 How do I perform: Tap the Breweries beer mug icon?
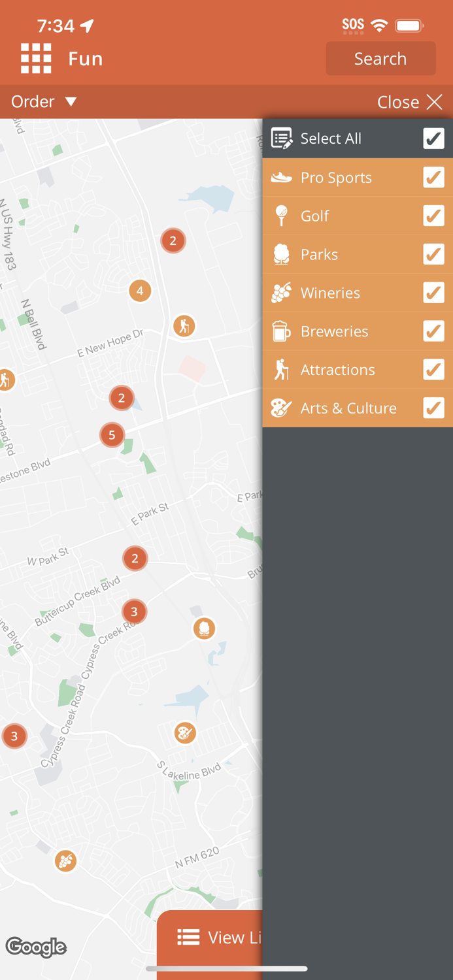281,331
